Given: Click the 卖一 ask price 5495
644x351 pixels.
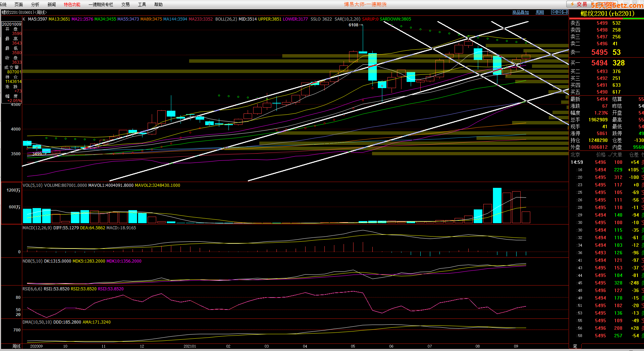Looking at the screenshot, I should 599,52.
